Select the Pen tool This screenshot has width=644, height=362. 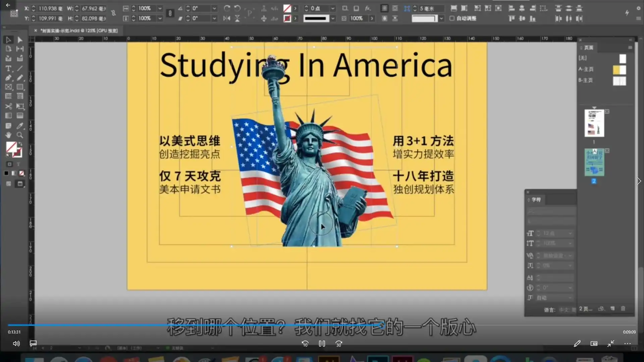pos(8,78)
